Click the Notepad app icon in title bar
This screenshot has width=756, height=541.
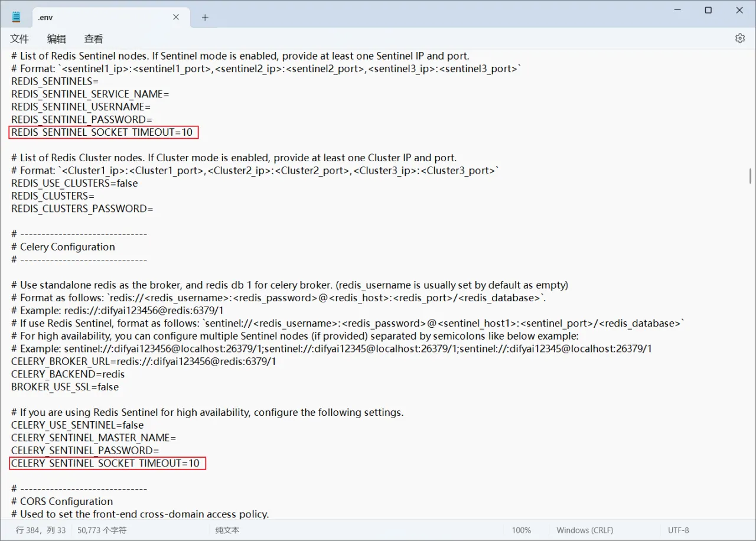[x=17, y=17]
